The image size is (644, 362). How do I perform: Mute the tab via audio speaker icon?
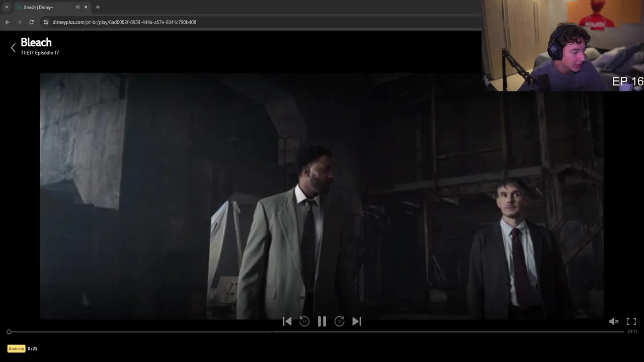click(x=77, y=7)
